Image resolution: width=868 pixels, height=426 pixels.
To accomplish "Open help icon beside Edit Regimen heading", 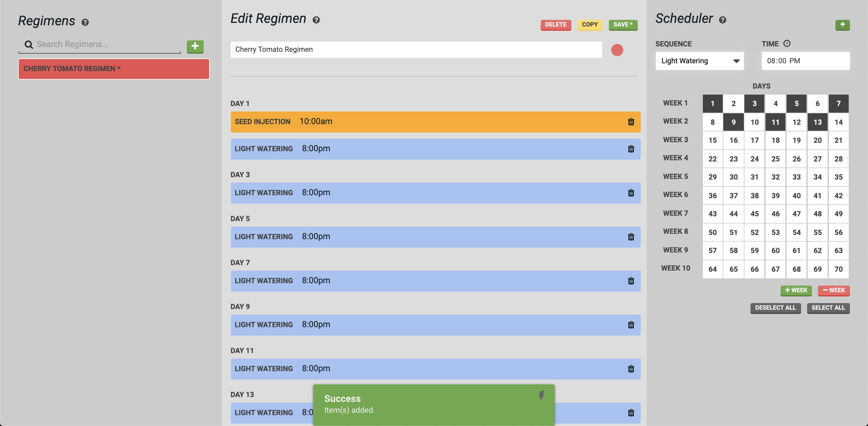I will 316,20.
